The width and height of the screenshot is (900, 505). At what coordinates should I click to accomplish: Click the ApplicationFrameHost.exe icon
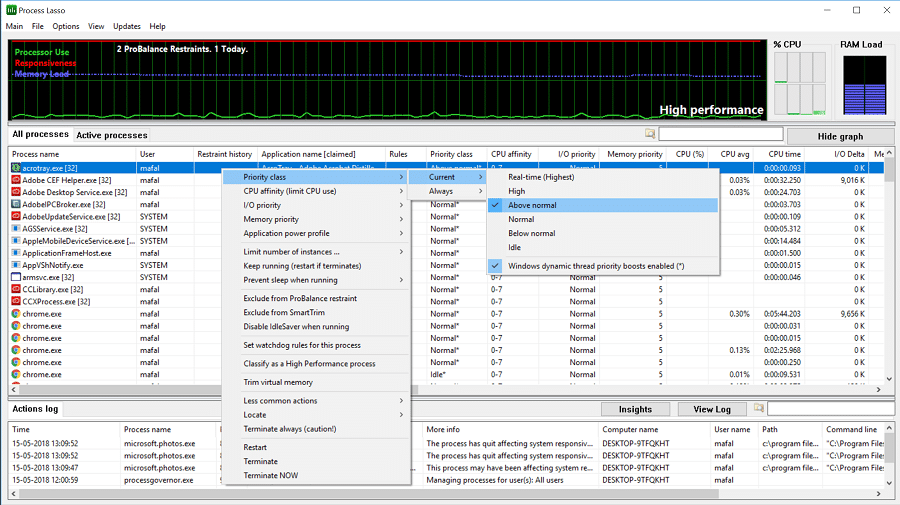[x=16, y=252]
